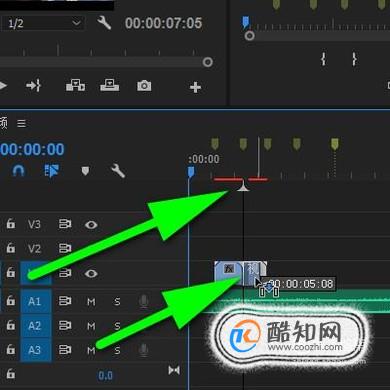Hide the V3 track output eye

pyautogui.click(x=91, y=225)
